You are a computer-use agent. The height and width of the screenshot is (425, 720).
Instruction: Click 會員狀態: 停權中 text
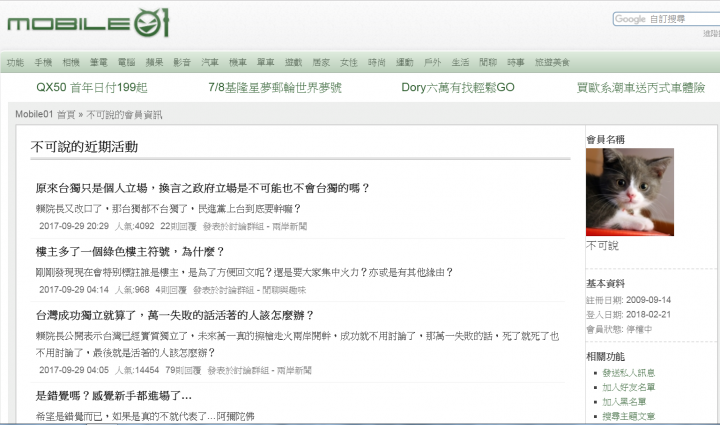[619, 330]
